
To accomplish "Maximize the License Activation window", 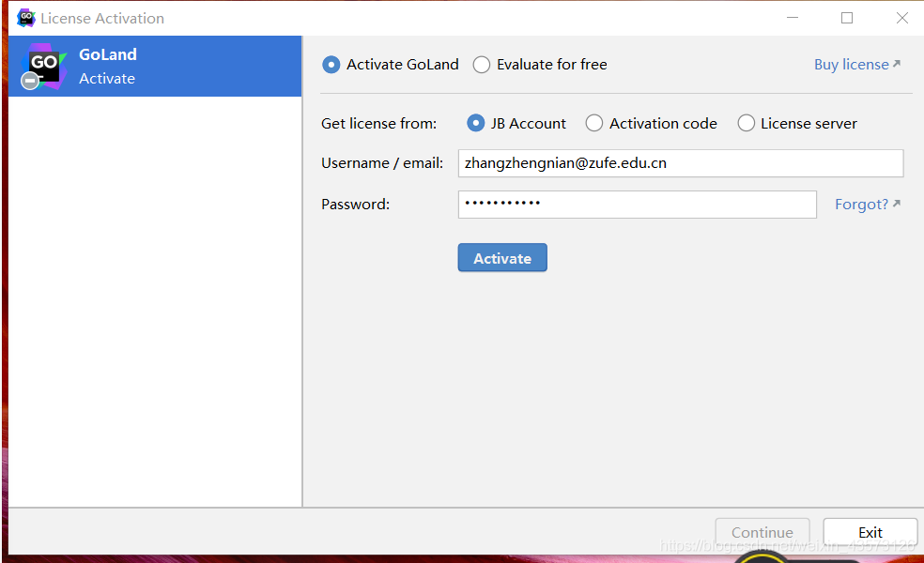I will (x=847, y=18).
